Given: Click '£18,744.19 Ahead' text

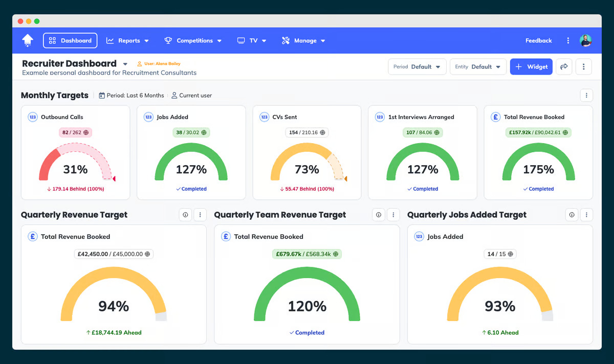Looking at the screenshot, I should [x=114, y=332].
